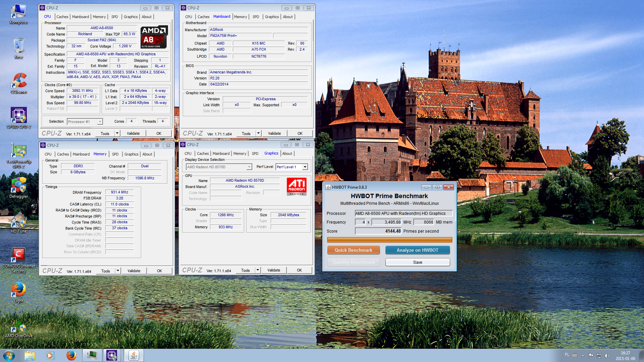644x362 pixels.
Task: Click OK in the Mainboard CPU-Z window
Action: pyautogui.click(x=300, y=133)
